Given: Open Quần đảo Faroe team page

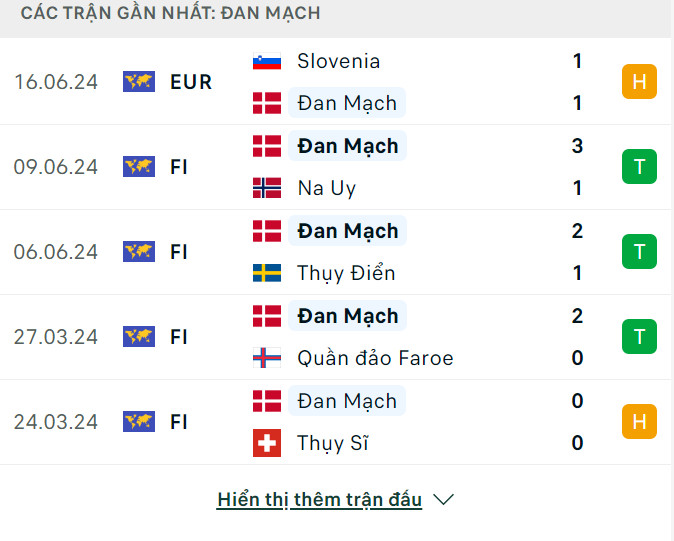Looking at the screenshot, I should [x=375, y=358].
